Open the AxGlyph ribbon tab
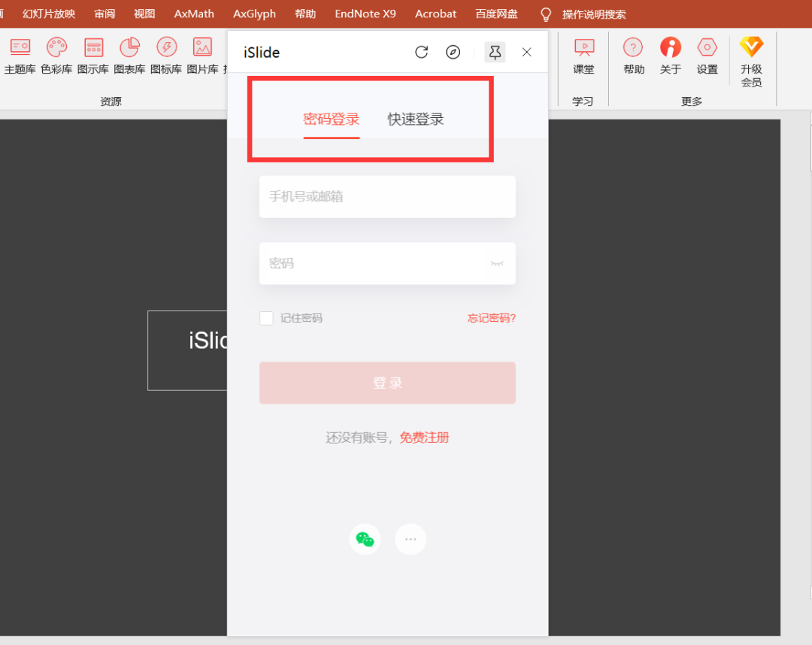 (x=254, y=14)
